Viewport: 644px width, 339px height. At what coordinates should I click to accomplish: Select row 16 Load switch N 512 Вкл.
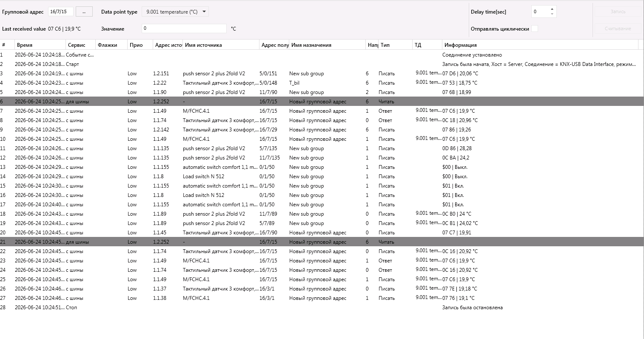pyautogui.click(x=322, y=195)
